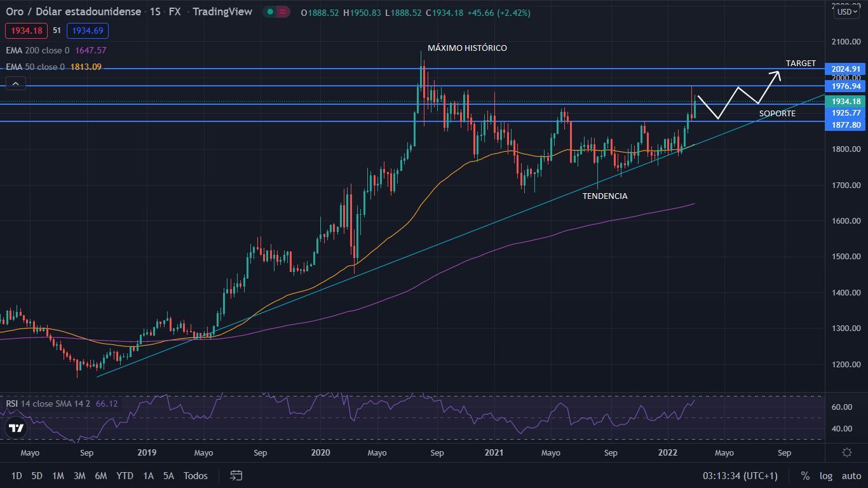Open chart settings gear icon
The width and height of the screenshot is (868, 488).
coord(846,452)
